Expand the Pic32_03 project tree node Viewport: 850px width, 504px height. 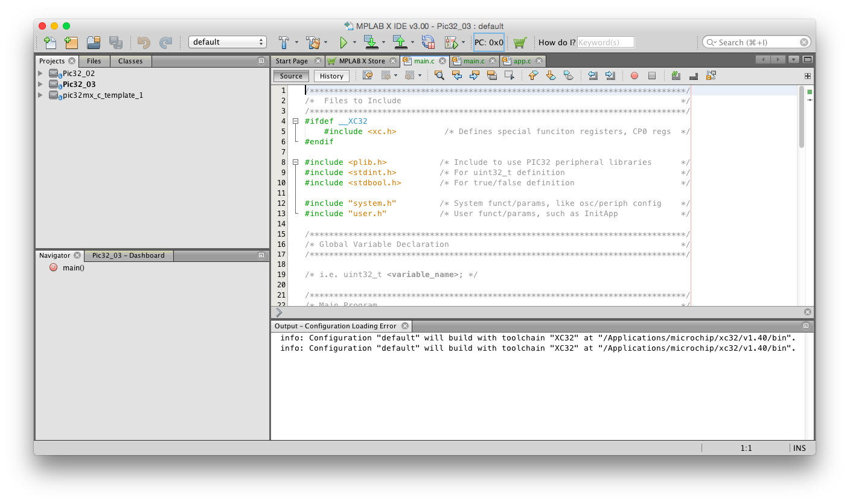tap(40, 85)
